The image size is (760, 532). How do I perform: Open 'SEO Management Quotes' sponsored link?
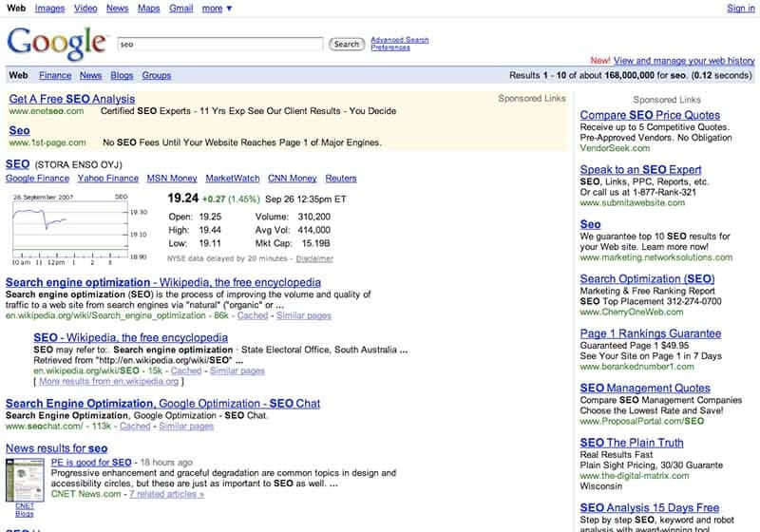click(645, 389)
